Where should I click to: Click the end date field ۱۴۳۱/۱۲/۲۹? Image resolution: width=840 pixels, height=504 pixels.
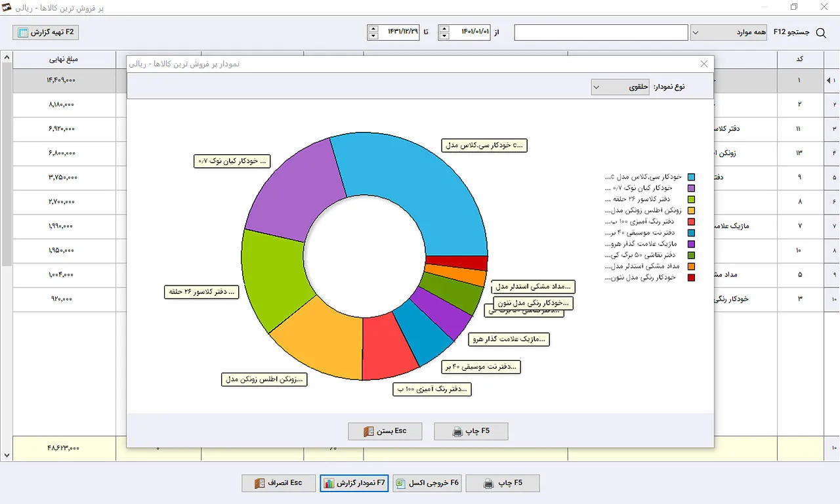click(x=399, y=32)
